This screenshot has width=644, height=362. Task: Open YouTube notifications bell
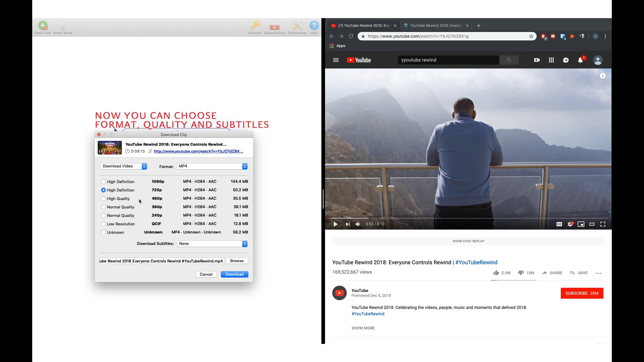click(580, 60)
